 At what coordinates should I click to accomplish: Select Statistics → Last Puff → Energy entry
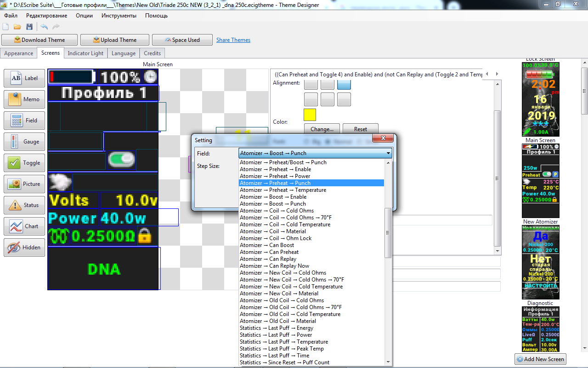pos(276,328)
